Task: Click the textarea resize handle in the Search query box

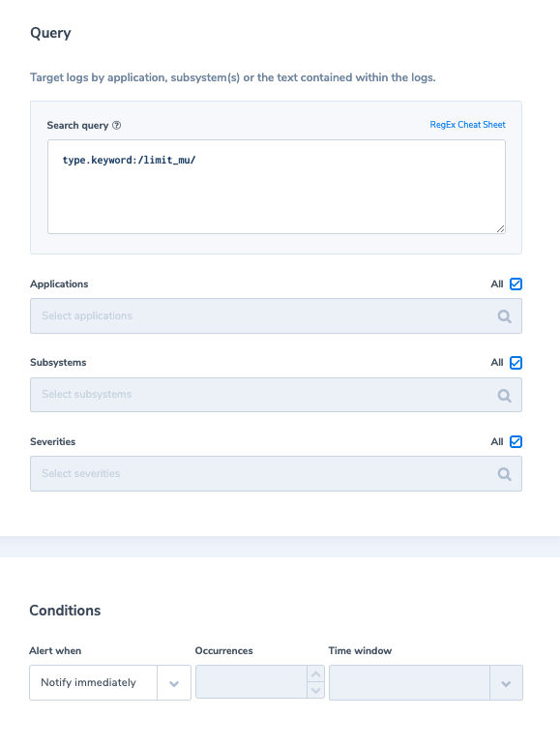Action: click(x=500, y=229)
